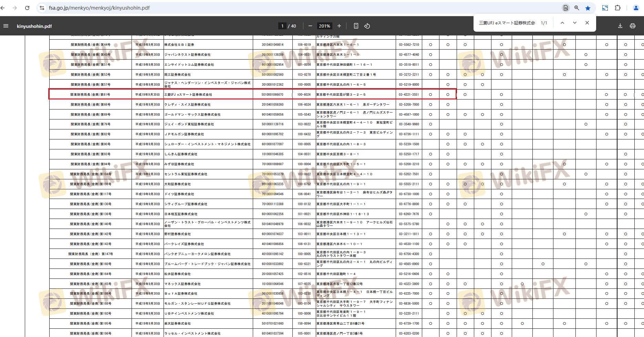
Task: Select the PDF page number field
Action: (282, 26)
